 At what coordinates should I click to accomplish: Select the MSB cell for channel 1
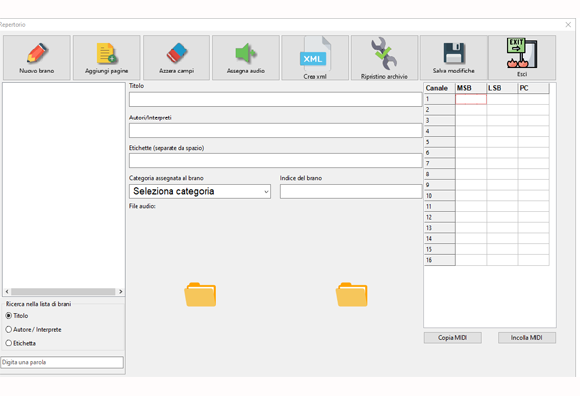[x=471, y=99]
